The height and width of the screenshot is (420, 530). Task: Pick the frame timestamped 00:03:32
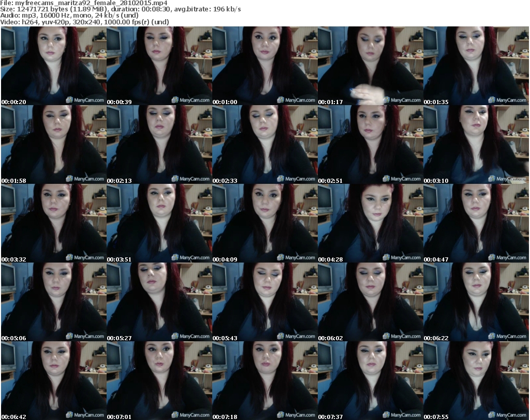[54, 223]
